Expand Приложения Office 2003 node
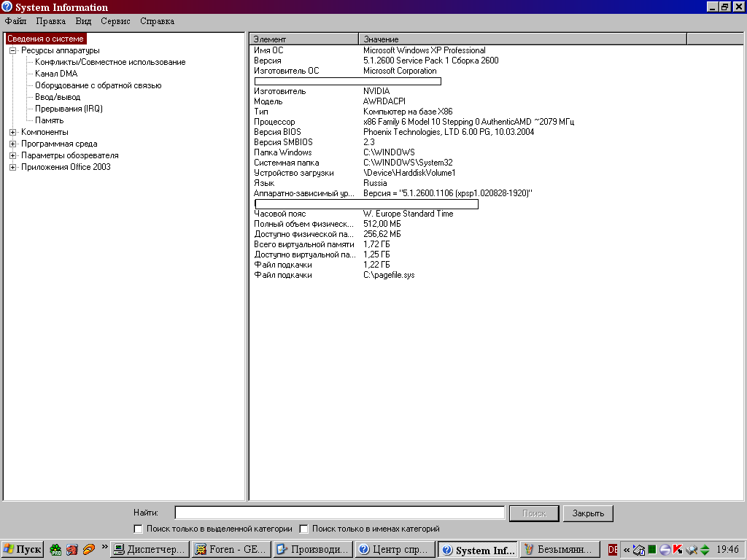Screen dimensions: 747x560 (x=12, y=167)
